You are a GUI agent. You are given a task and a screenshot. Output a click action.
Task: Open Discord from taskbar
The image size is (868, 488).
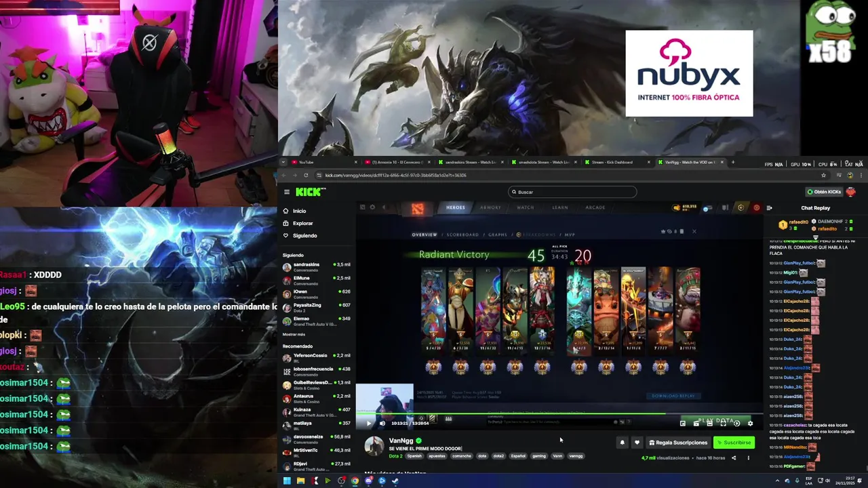[368, 481]
